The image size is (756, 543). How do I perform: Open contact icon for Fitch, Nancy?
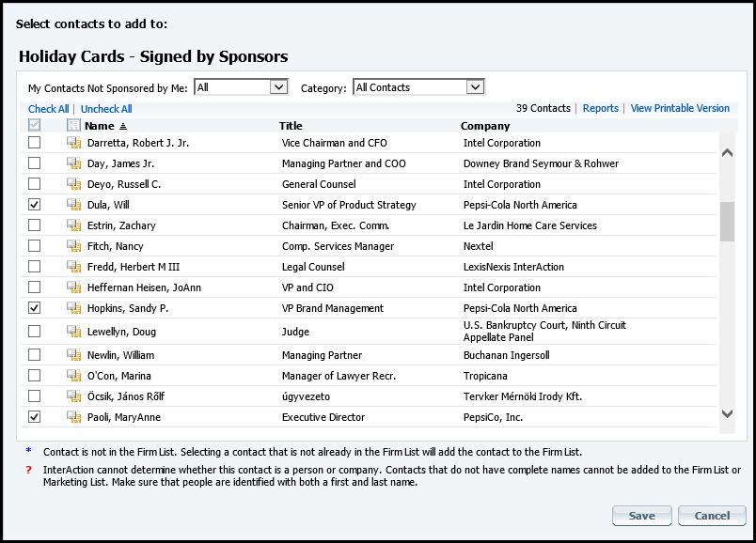pos(73,246)
